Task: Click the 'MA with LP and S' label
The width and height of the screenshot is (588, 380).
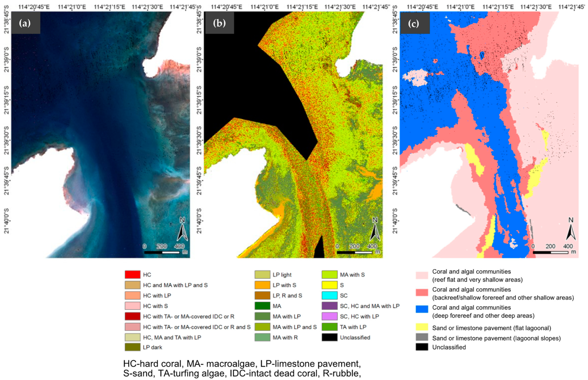Action: coord(295,327)
